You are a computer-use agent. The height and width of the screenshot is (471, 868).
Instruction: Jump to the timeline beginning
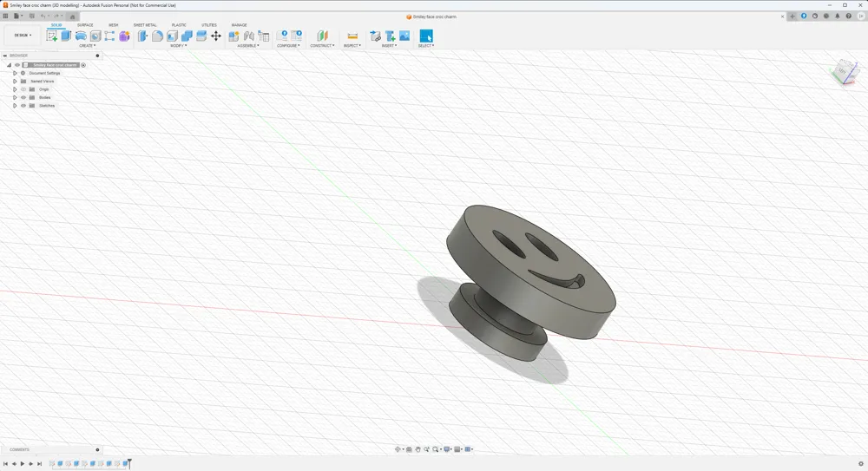[x=5, y=464]
